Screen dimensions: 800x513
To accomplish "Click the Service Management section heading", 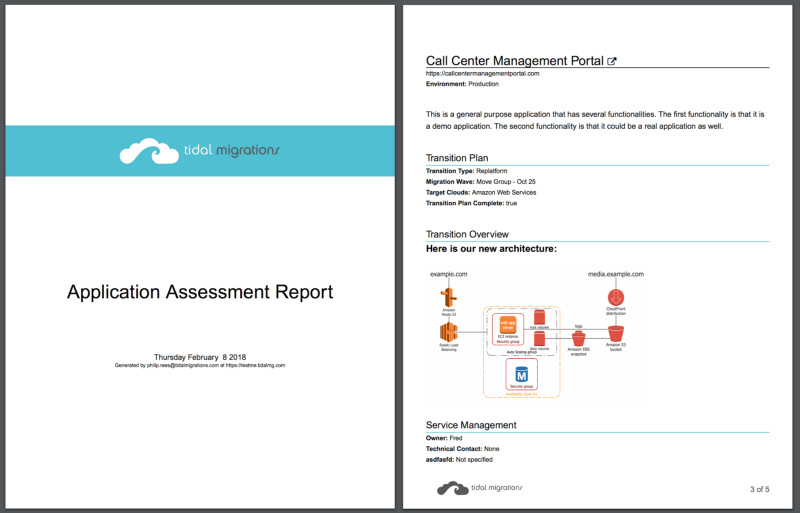I will [471, 425].
